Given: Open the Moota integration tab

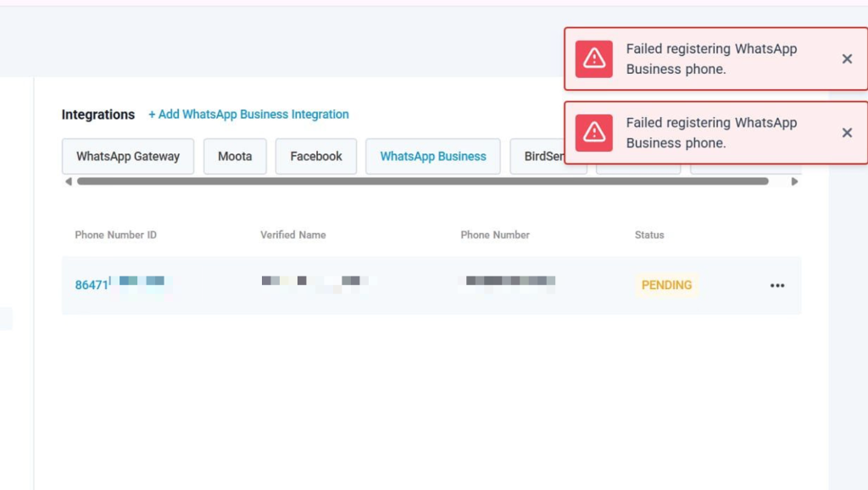Looking at the screenshot, I should 235,157.
